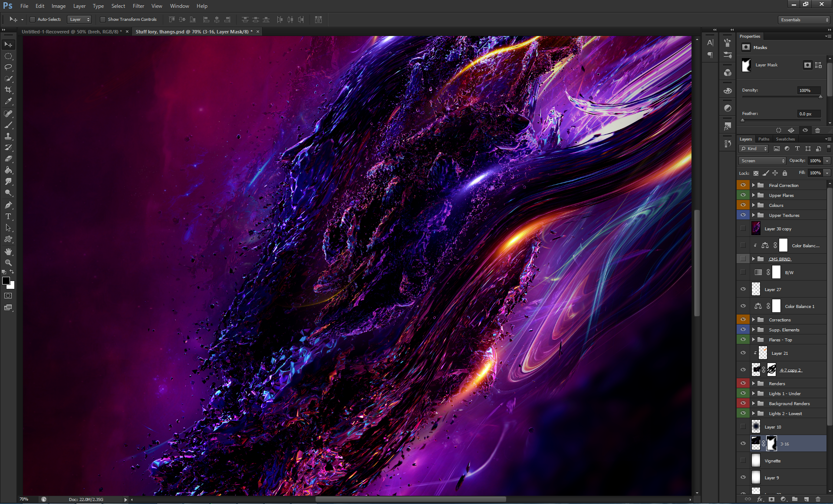This screenshot has height=504, width=833.
Task: Select the Hand tool
Action: tap(8, 252)
